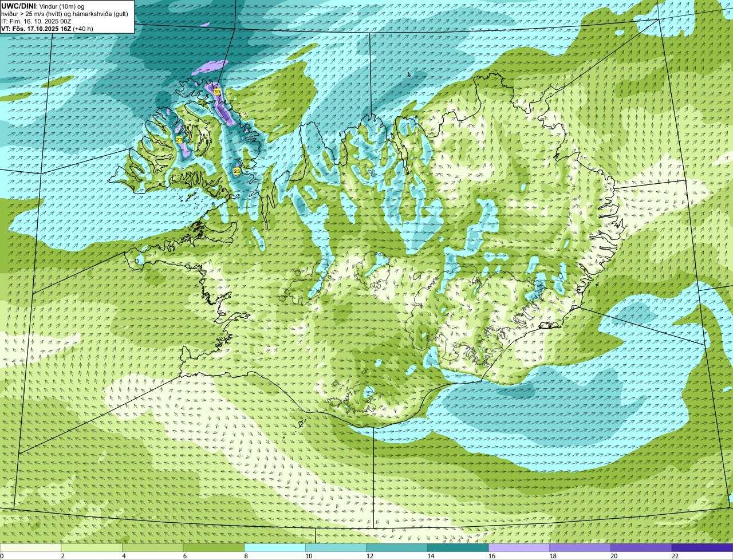733x560 pixels.
Task: Click the scale number 18
Action: pos(553,556)
